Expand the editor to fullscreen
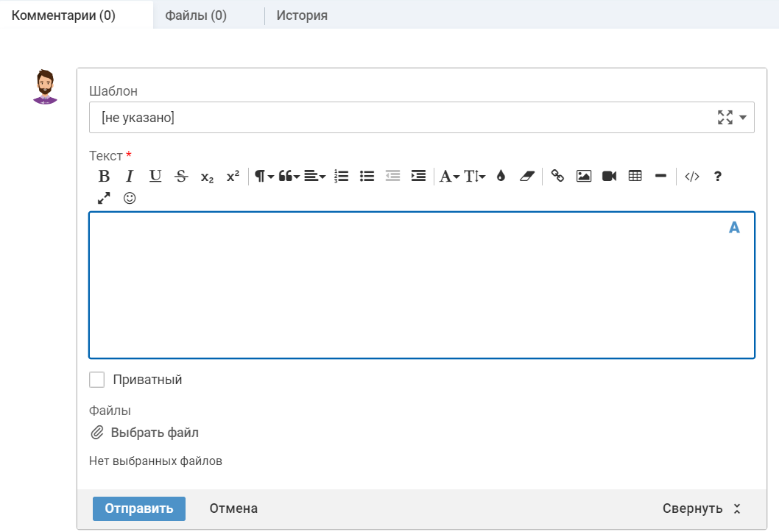Screen dimensions: 779x532 [104, 198]
